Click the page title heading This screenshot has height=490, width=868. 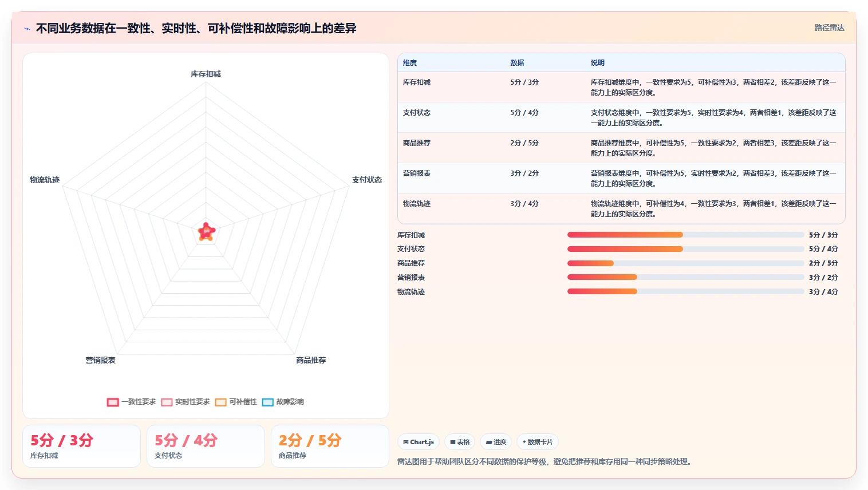coord(196,28)
